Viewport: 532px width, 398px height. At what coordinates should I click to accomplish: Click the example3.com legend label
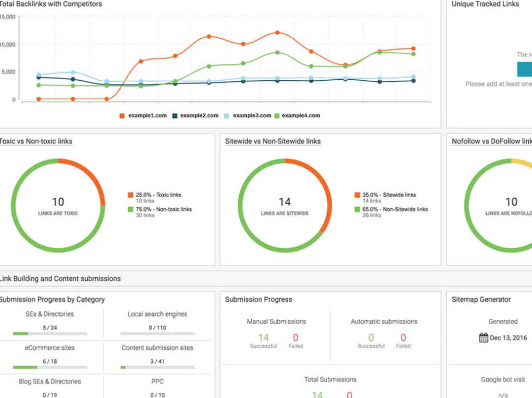pyautogui.click(x=252, y=116)
